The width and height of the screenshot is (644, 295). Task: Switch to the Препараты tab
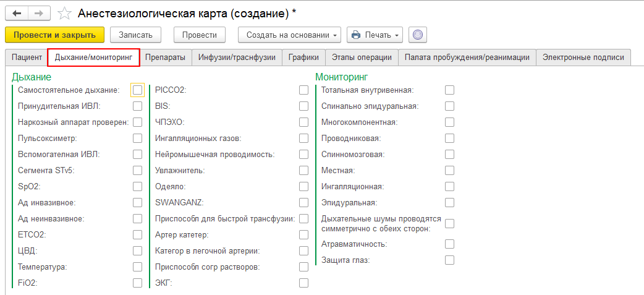(165, 58)
